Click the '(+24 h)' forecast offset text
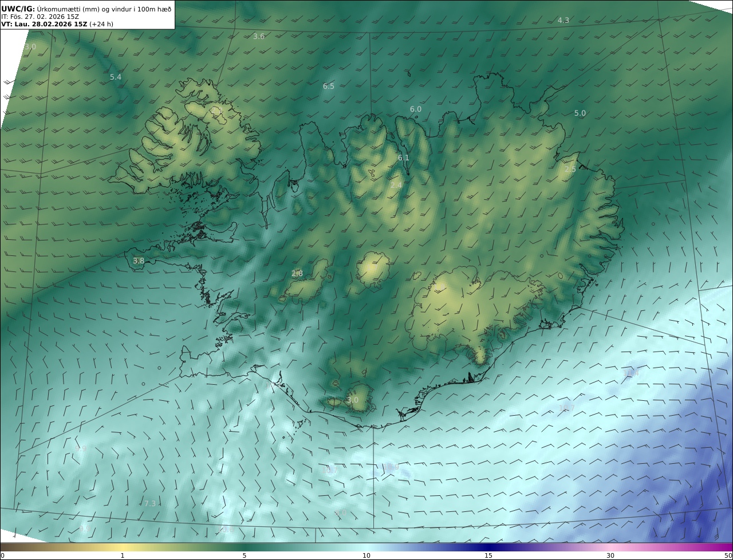Viewport: 733px width, 560px height. 101,25
